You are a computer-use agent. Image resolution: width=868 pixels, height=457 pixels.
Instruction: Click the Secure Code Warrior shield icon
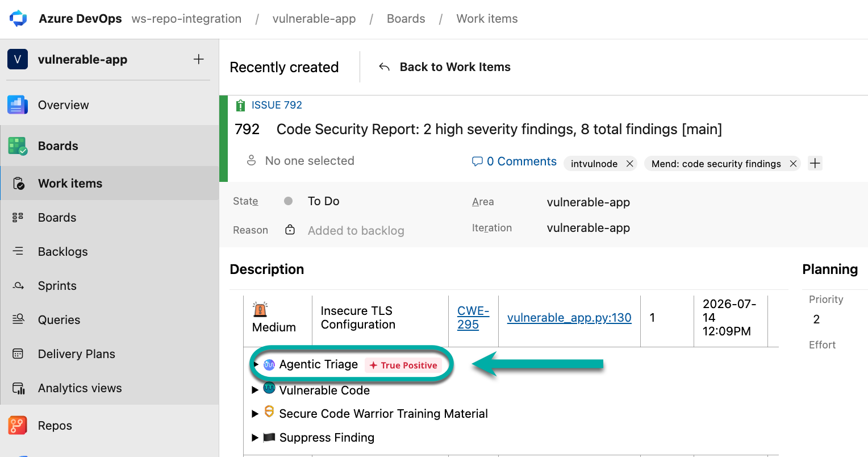pos(269,412)
